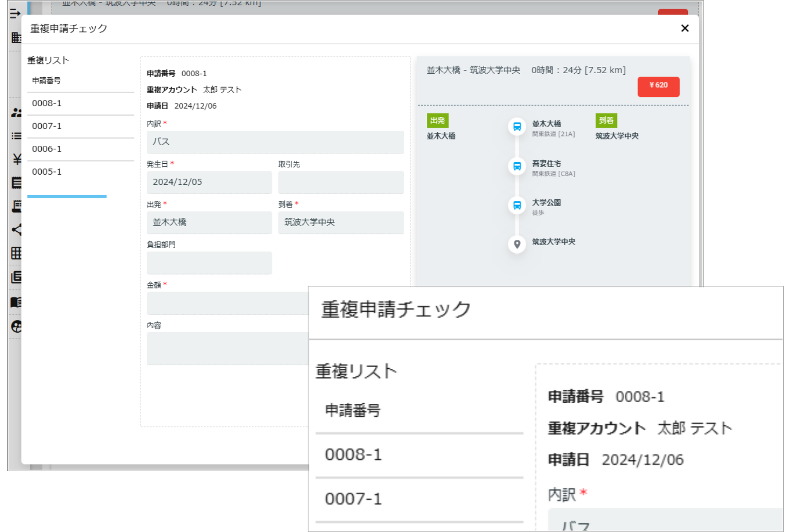This screenshot has height=532, width=791.
Task: Click the bus icon beside 吾妻住宅 stop
Action: pos(517,166)
